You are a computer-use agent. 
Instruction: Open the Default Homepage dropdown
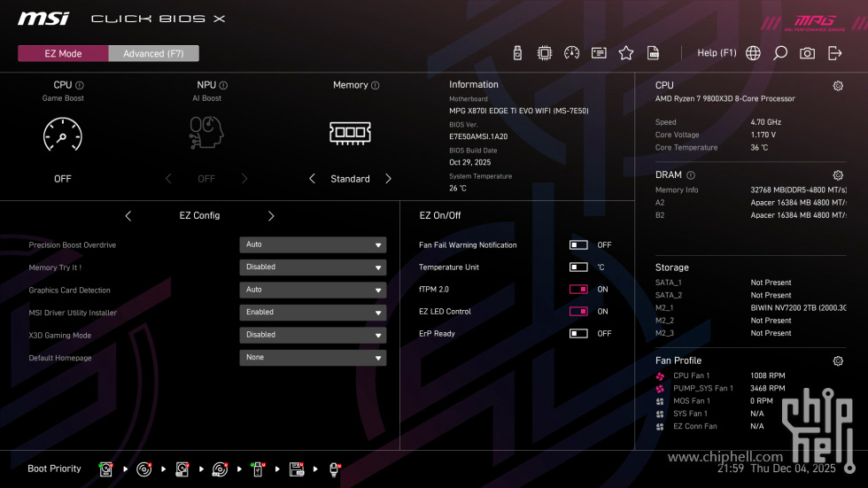313,358
